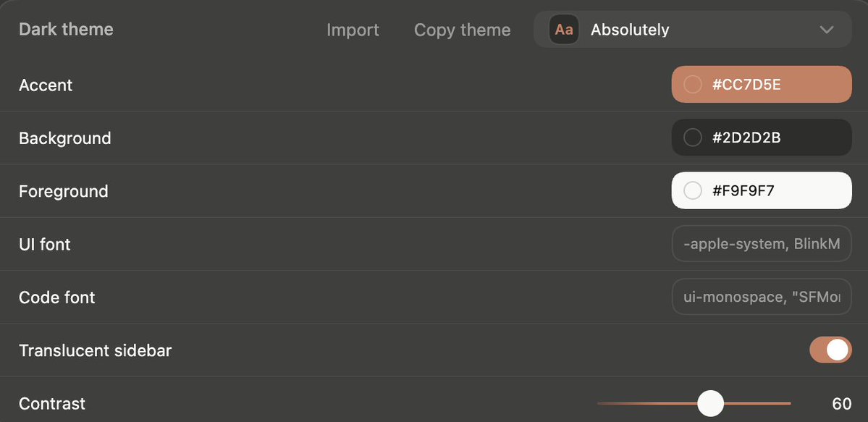Click the Translucent sidebar label

95,350
